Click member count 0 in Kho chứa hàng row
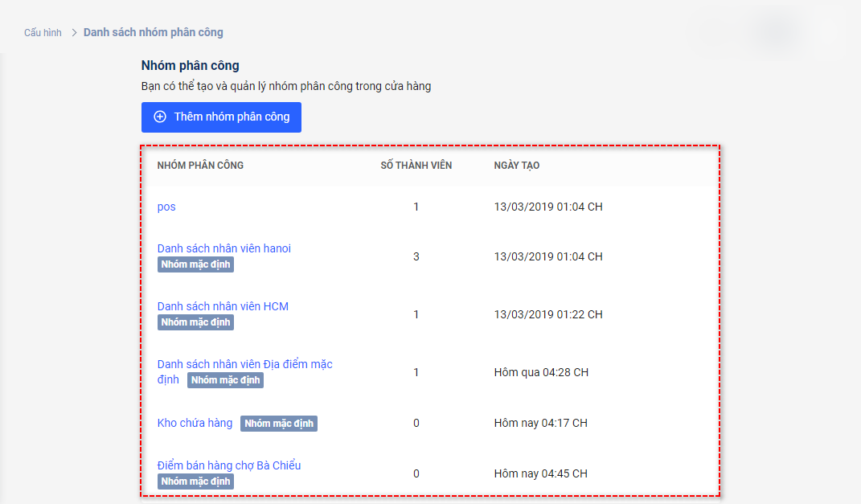Viewport: 861px width, 504px height. coord(416,424)
